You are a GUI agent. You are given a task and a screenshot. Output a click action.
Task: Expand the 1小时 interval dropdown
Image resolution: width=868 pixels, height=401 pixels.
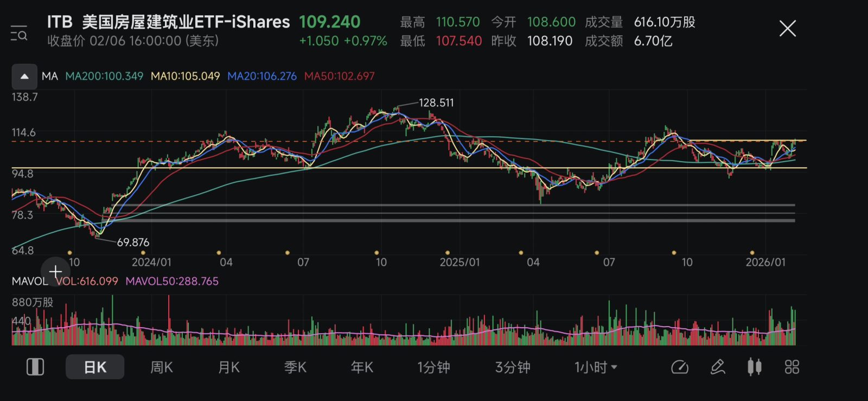coord(596,367)
